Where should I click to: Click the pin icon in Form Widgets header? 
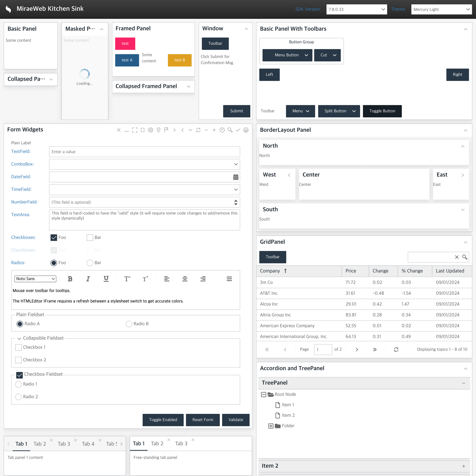[159, 130]
